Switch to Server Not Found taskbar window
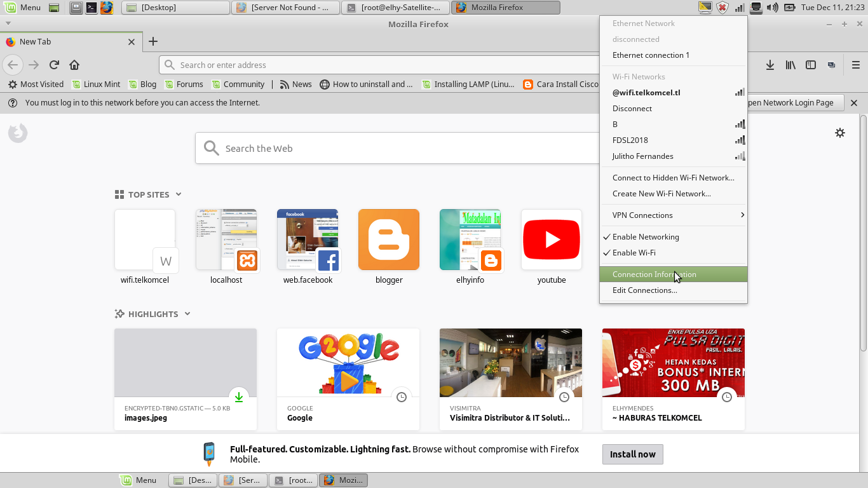868x488 pixels. (x=285, y=8)
